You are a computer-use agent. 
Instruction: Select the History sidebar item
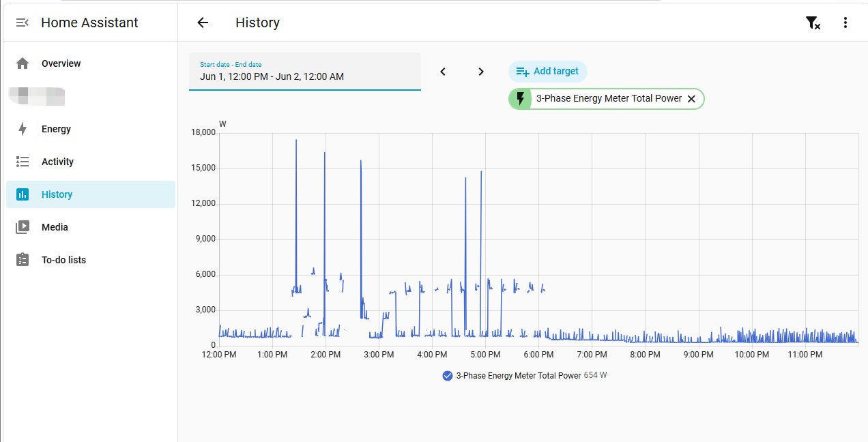pos(91,194)
